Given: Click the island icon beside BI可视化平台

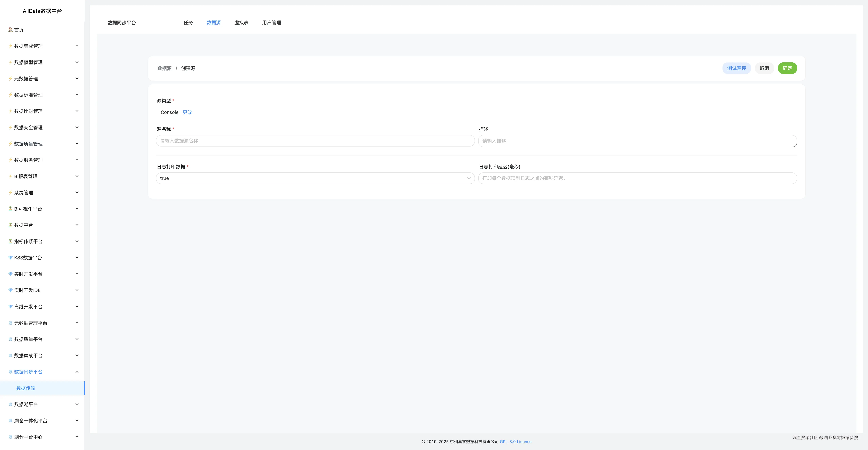Looking at the screenshot, I should click(x=11, y=209).
